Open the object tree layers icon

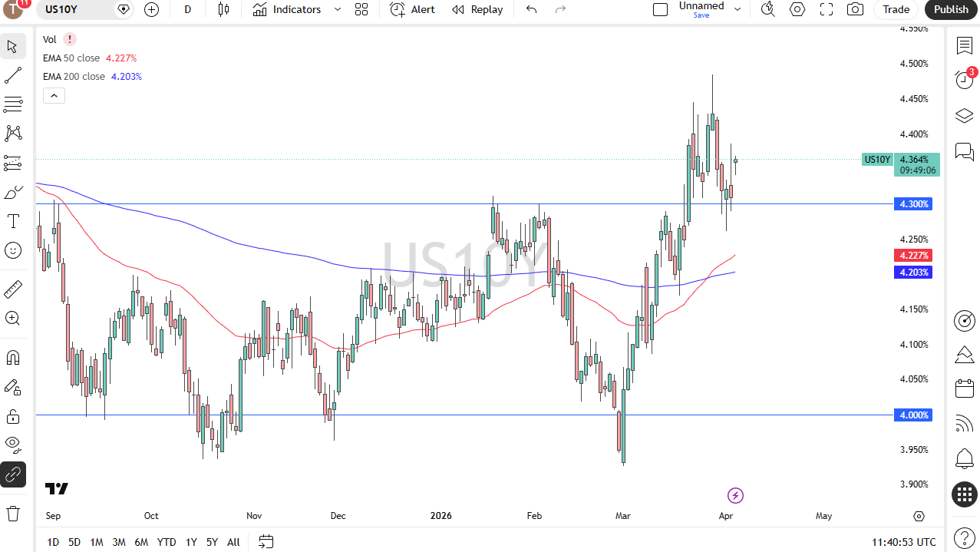click(x=965, y=115)
